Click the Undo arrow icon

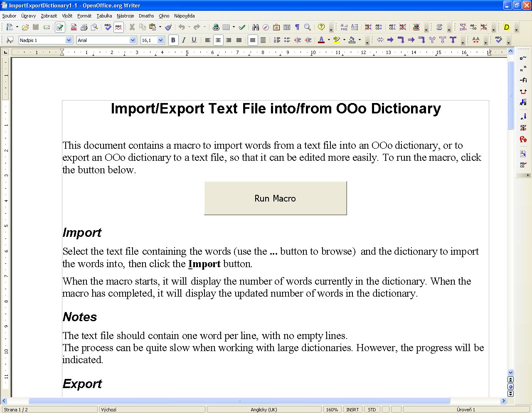point(182,27)
